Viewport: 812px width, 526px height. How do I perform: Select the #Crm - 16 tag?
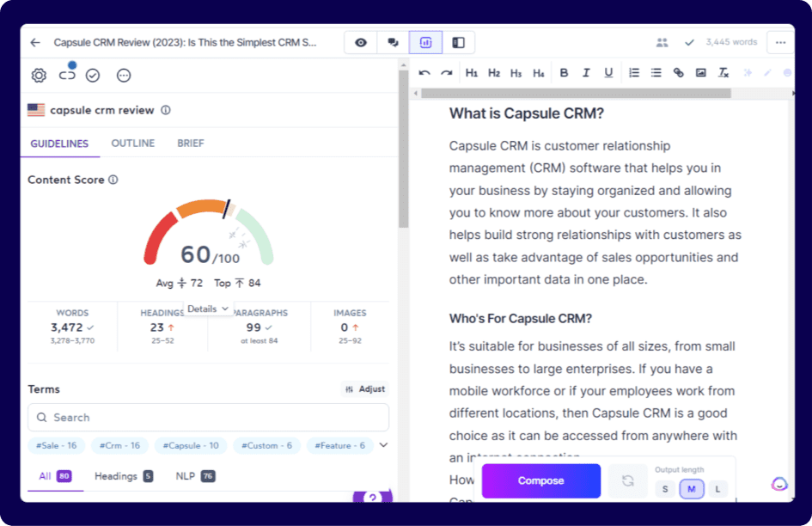[x=119, y=445]
